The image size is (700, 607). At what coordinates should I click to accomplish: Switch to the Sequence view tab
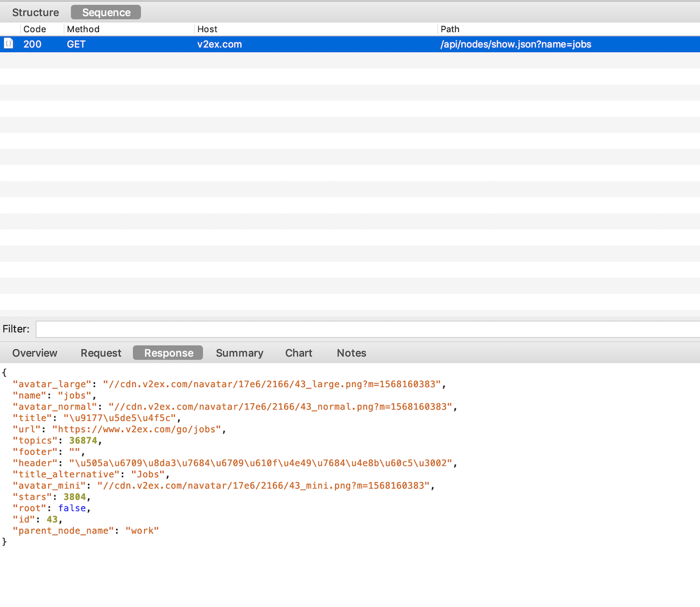(106, 12)
